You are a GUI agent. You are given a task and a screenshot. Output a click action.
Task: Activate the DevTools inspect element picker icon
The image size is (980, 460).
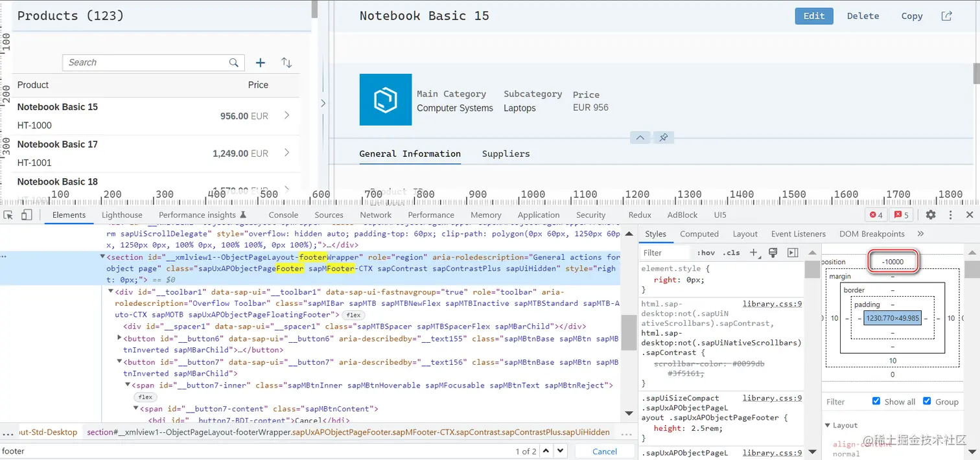pos(8,215)
